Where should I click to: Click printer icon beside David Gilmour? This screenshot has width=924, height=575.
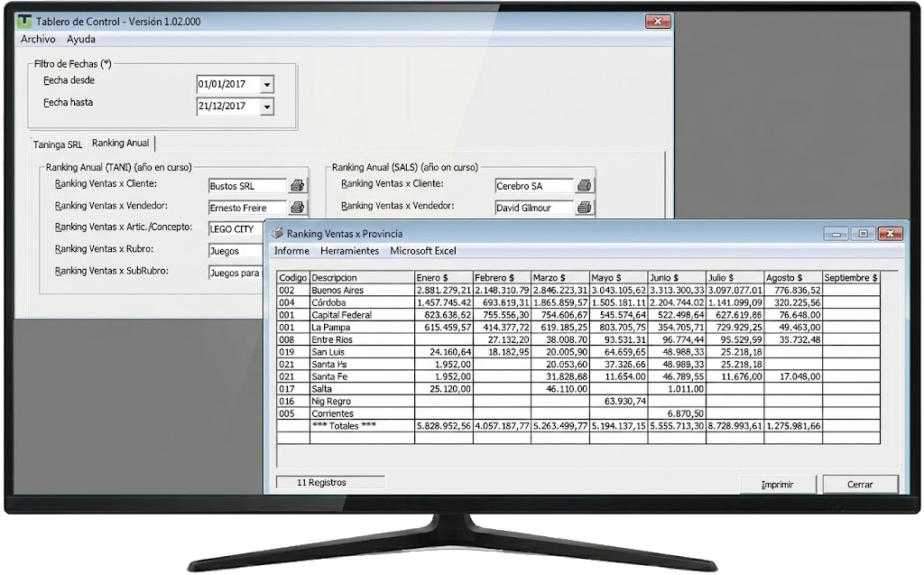[x=585, y=208]
